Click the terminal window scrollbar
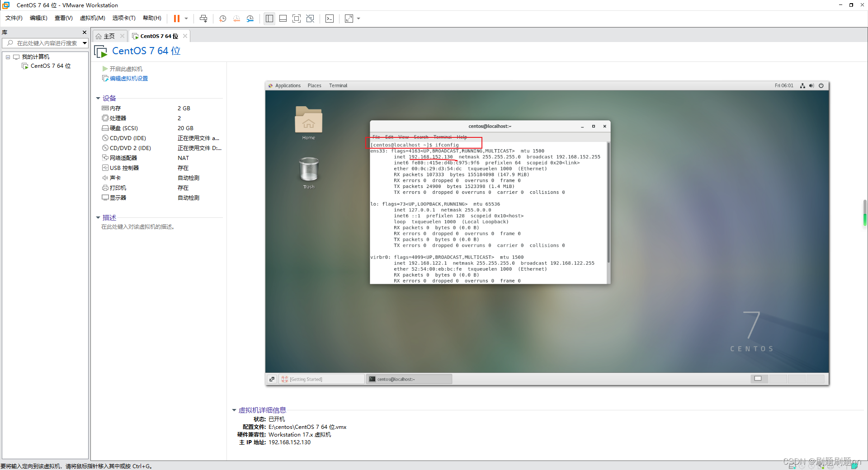 (x=609, y=202)
